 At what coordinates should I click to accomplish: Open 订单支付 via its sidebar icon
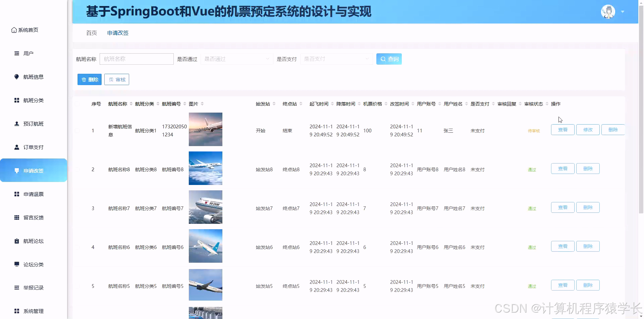(x=16, y=147)
